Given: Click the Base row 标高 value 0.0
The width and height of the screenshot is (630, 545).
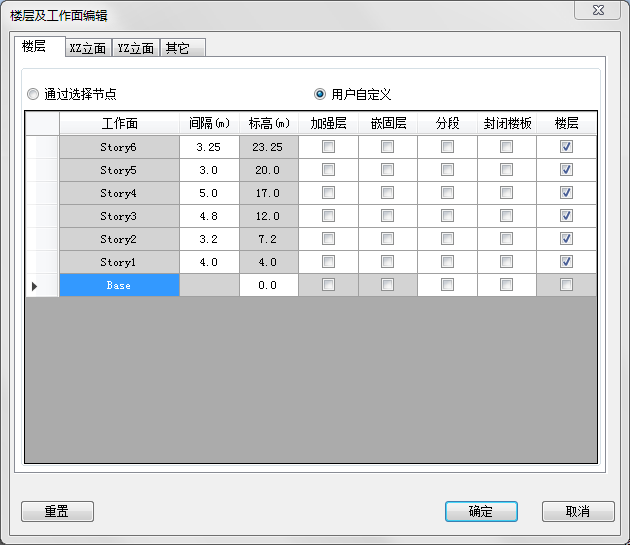Looking at the screenshot, I should click(x=268, y=285).
